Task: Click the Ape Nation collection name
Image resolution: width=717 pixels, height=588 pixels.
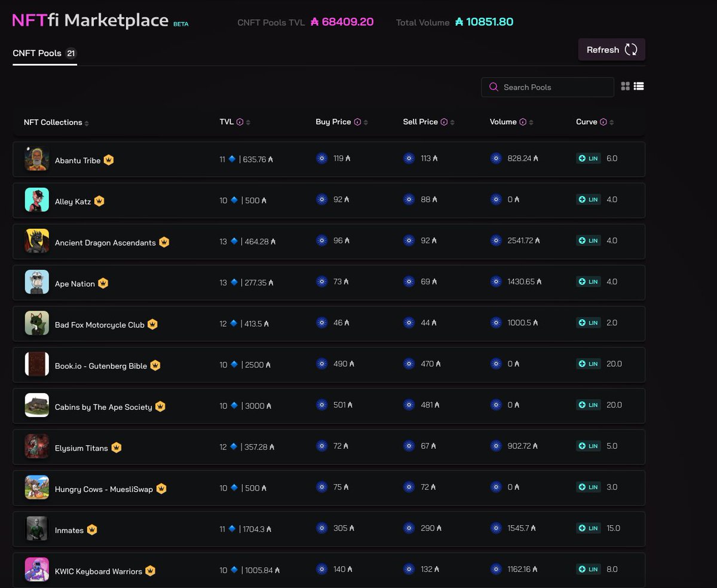Action: (75, 284)
